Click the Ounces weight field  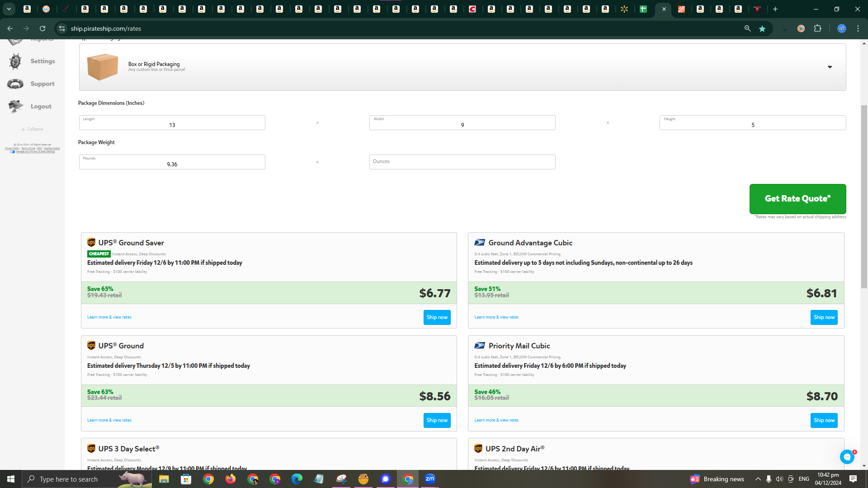(462, 162)
